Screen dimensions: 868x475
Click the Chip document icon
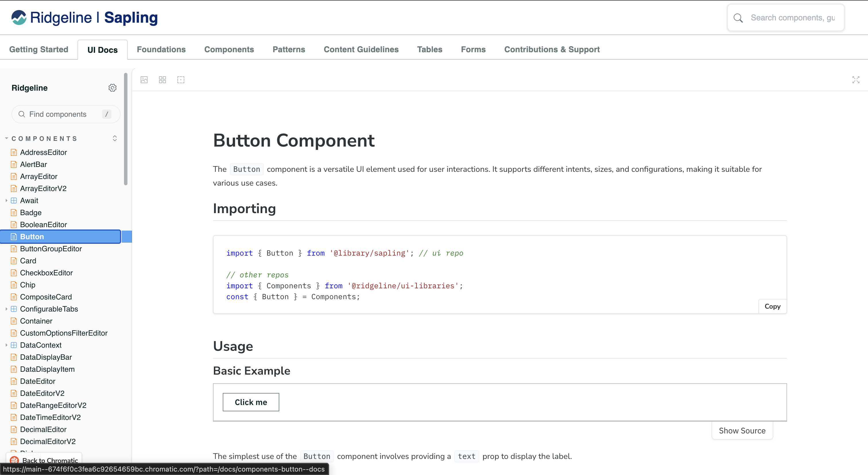point(14,285)
